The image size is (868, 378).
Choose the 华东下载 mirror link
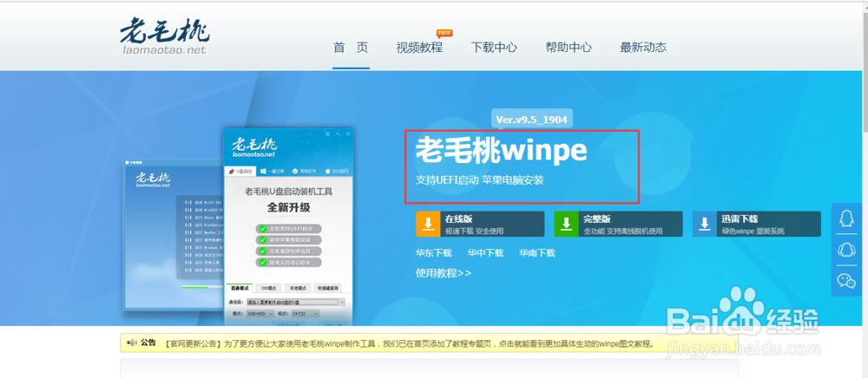coord(434,253)
